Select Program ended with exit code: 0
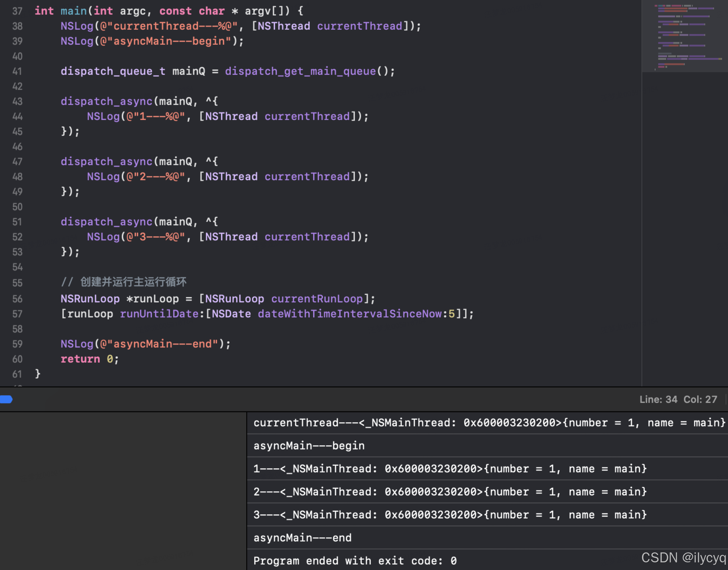728x570 pixels. click(355, 561)
